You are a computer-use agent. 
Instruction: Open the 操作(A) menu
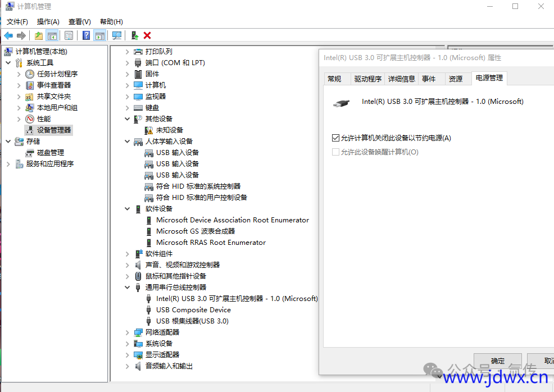[48, 22]
